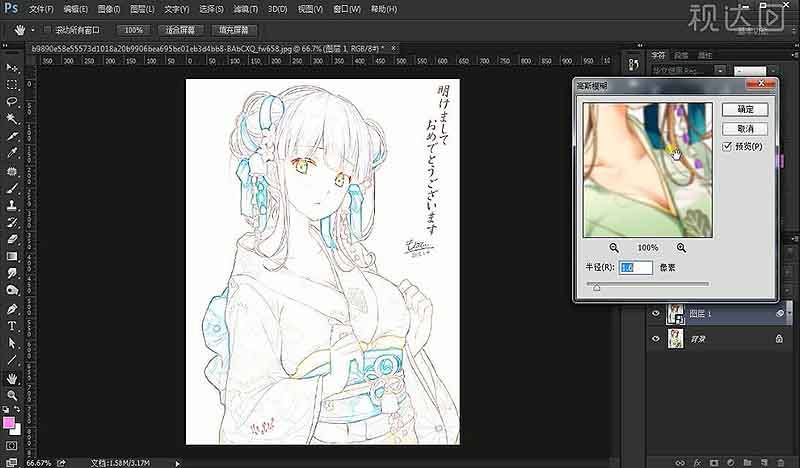This screenshot has height=468, width=800.
Task: Select the Zoom tool in toolbox
Action: pos(12,395)
